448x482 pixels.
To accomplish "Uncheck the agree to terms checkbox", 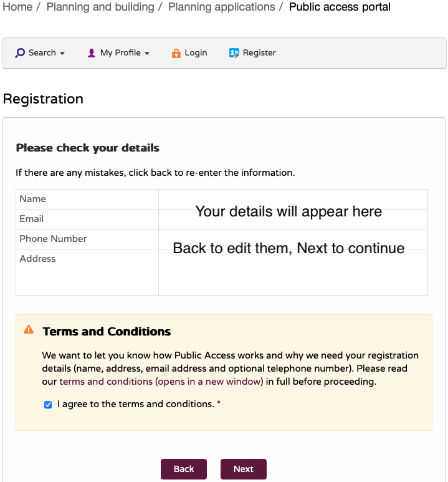I will [48, 405].
